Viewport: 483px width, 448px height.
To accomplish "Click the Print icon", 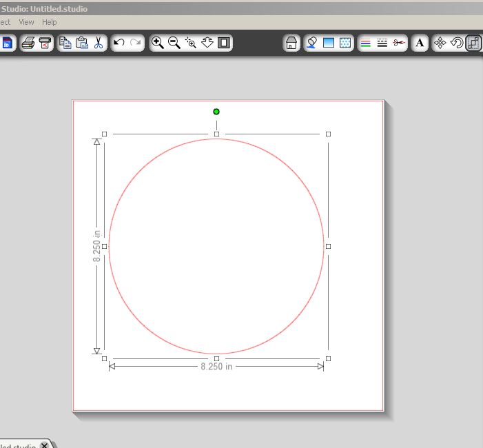I will tap(28, 43).
